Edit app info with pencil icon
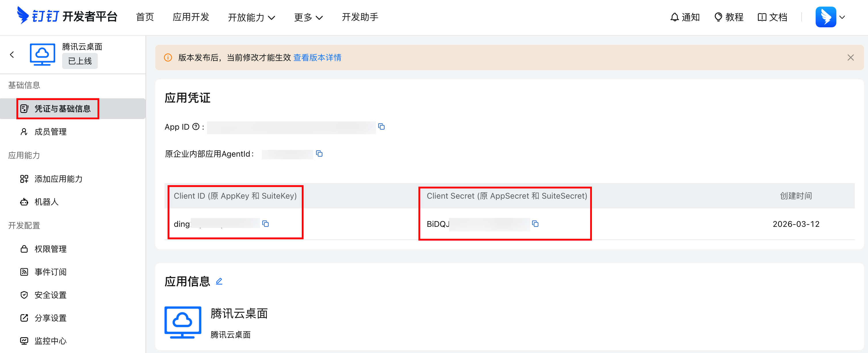 (x=219, y=281)
